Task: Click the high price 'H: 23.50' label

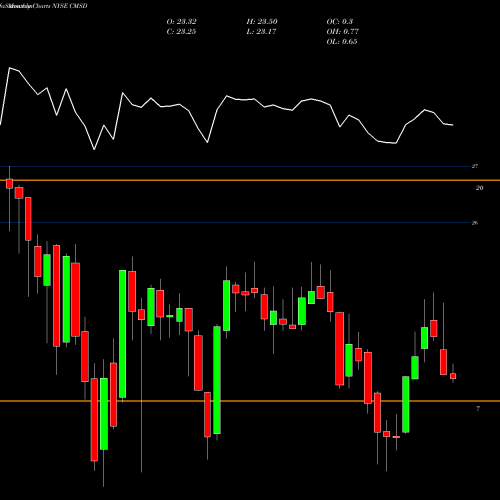Action: (x=262, y=22)
